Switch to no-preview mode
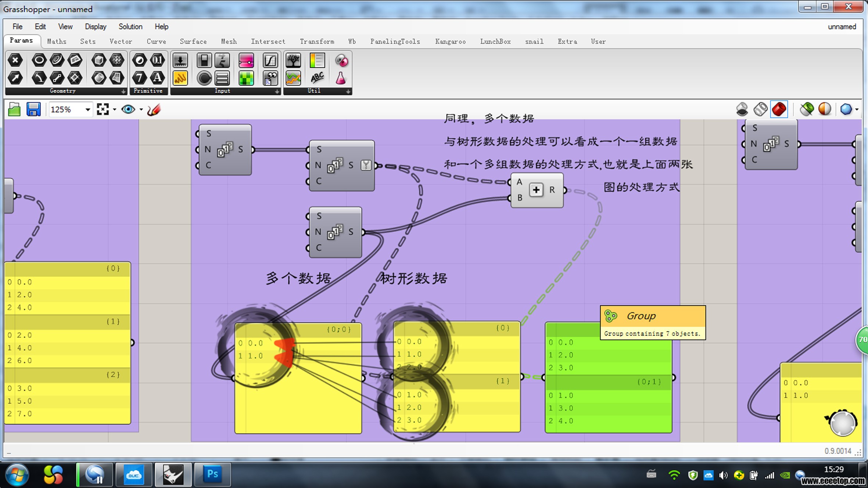868x488 pixels. click(742, 109)
